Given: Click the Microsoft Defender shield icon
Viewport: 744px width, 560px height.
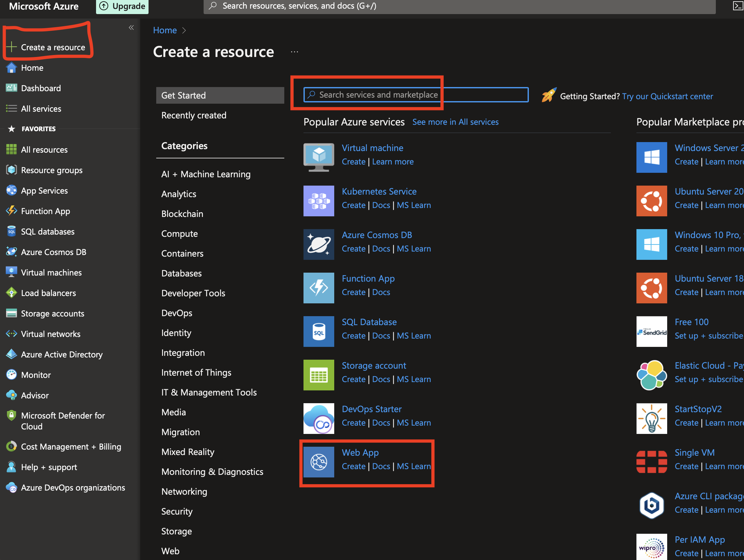Looking at the screenshot, I should (x=12, y=416).
